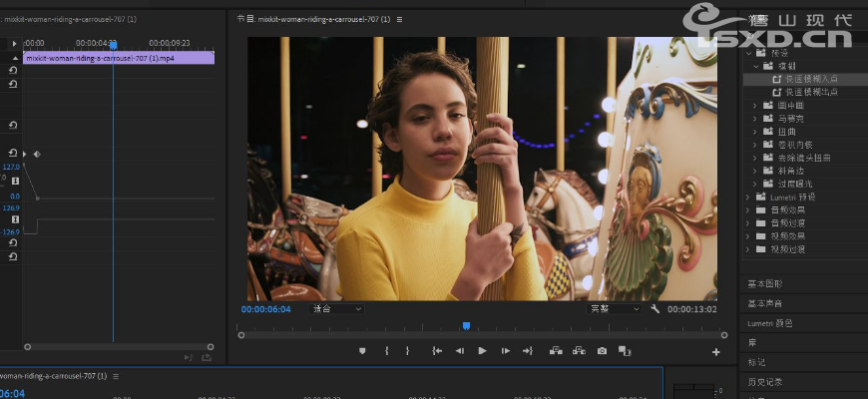
Task: Open the Lumetri 颜色 panel
Action: click(x=769, y=324)
